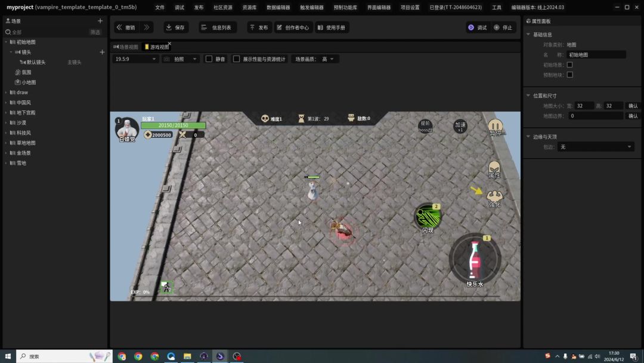Open the 19.5:9 aspect ratio dropdown

[135, 59]
